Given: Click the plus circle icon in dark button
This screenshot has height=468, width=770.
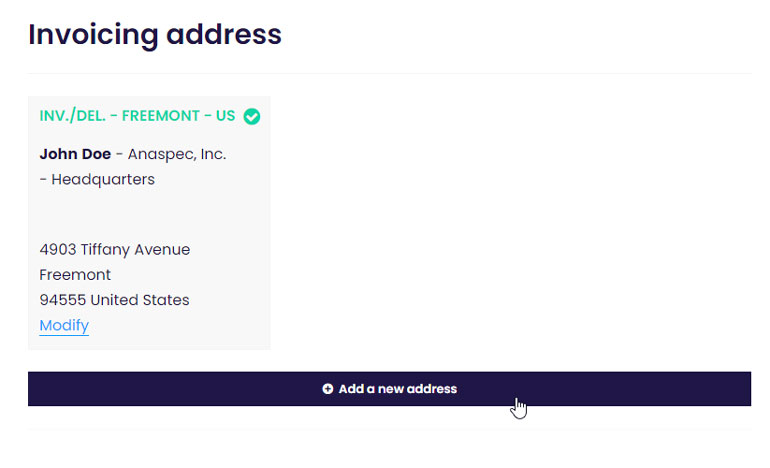Looking at the screenshot, I should [x=328, y=388].
